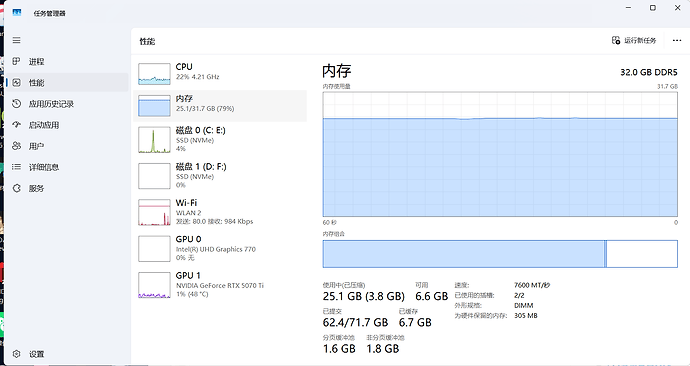This screenshot has height=366, width=690.
Task: Click the DIMM form factor value
Action: [524, 305]
